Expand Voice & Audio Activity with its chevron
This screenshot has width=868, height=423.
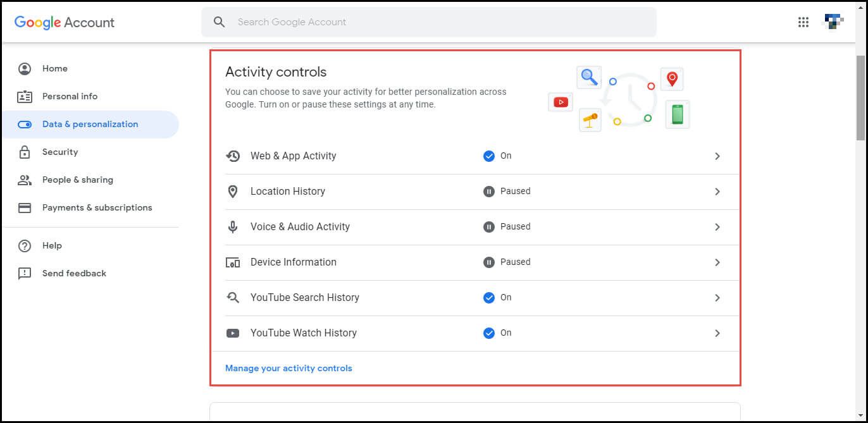click(717, 226)
